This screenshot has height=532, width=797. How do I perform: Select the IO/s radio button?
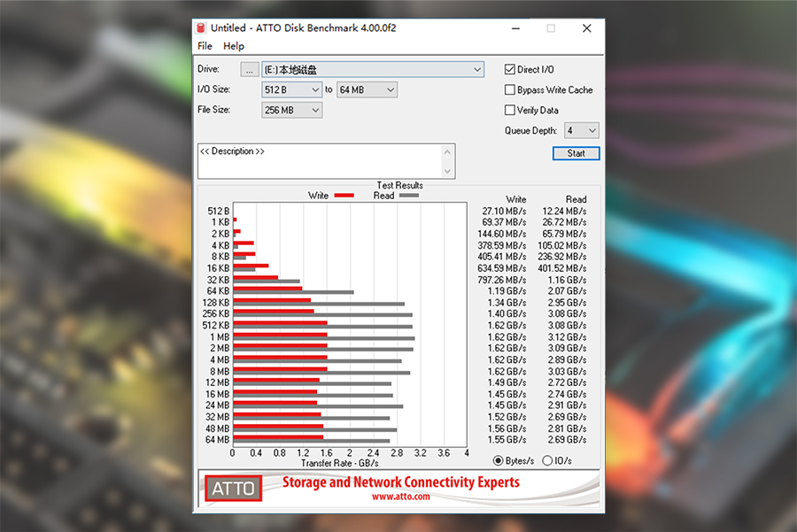click(547, 461)
